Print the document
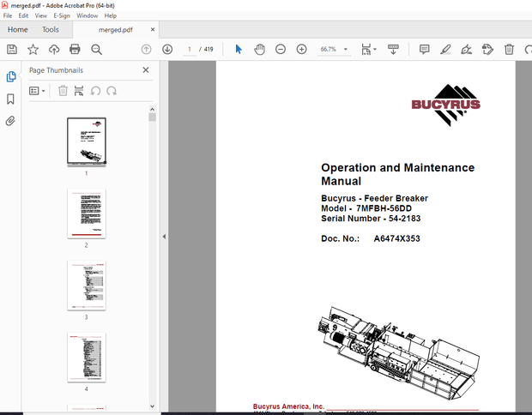 pos(75,50)
